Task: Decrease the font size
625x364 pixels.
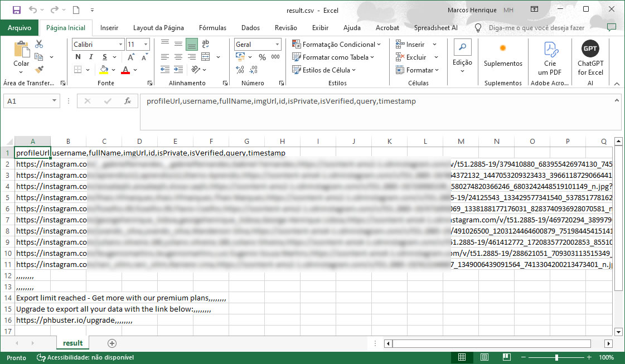Action: (144, 57)
